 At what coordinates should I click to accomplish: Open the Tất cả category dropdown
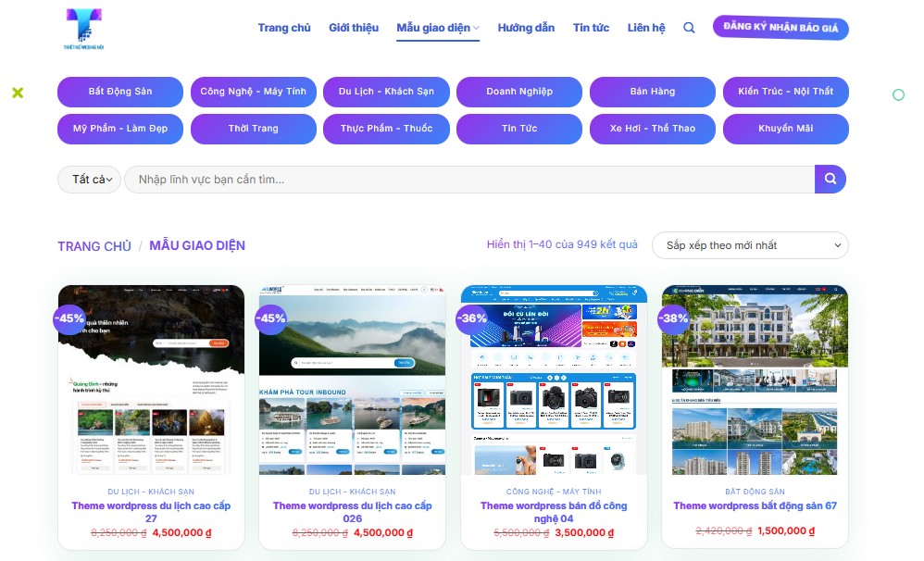[x=90, y=180]
